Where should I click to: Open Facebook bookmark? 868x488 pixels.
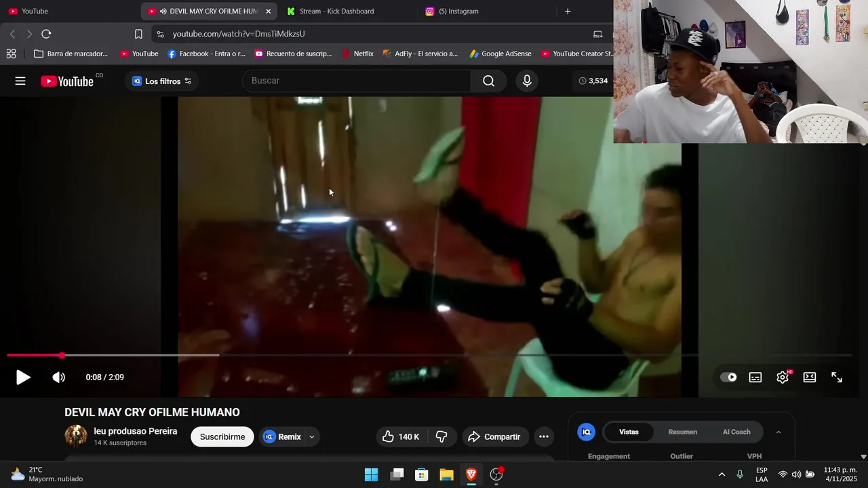[206, 54]
